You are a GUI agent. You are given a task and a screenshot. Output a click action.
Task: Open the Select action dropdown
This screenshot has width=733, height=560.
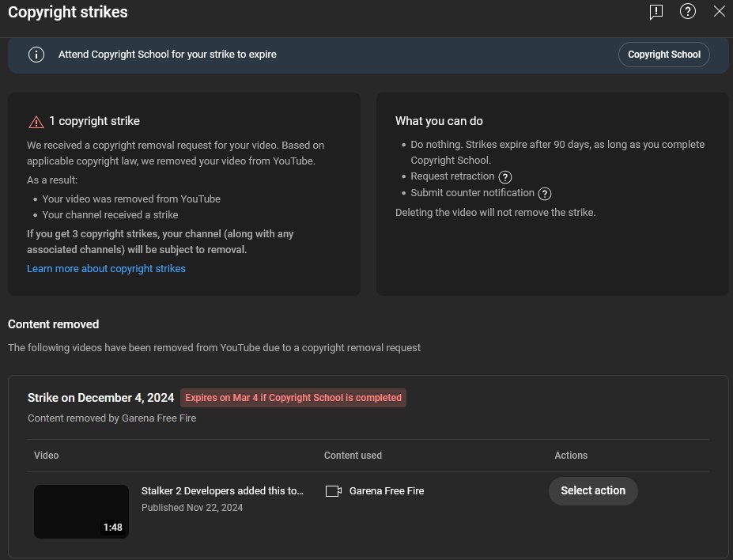point(593,491)
